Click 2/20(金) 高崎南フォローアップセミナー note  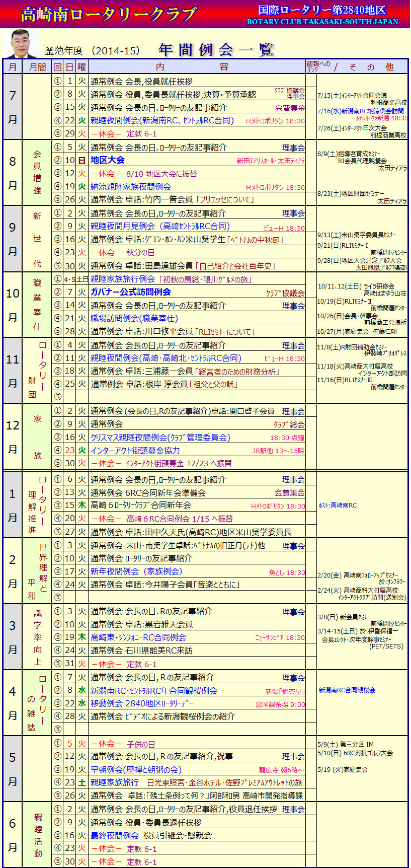pos(358,575)
